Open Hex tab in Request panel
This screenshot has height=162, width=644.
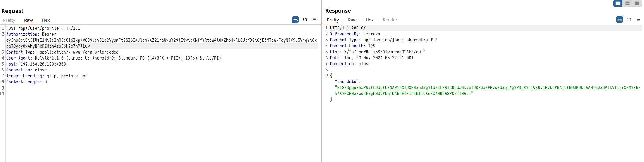coord(46,20)
